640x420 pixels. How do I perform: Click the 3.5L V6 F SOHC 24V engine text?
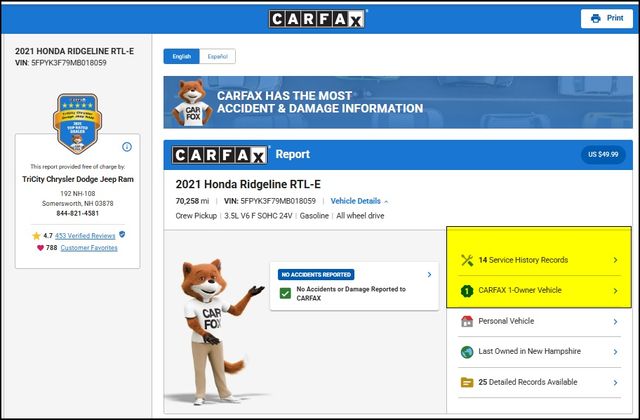[258, 216]
